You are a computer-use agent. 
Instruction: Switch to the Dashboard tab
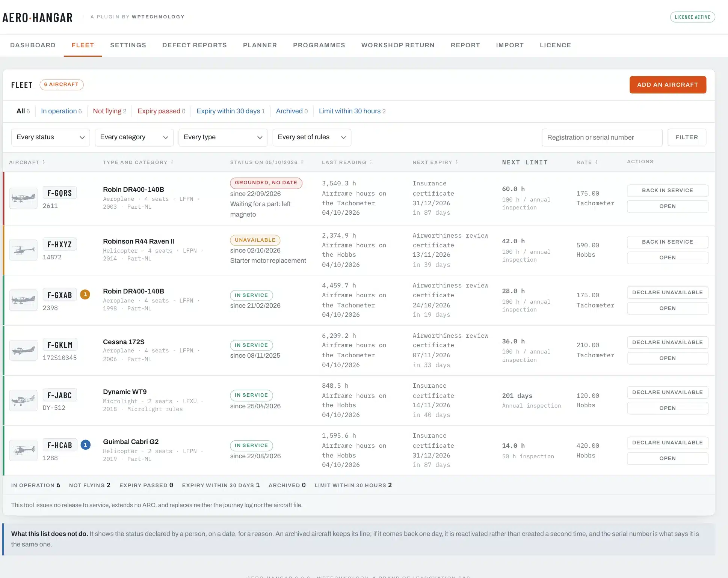pyautogui.click(x=33, y=45)
